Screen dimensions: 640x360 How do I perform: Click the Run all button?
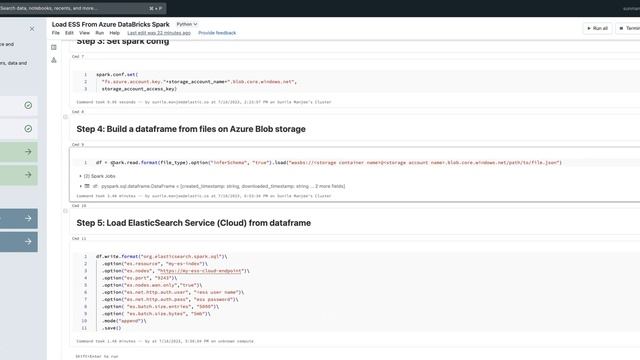click(598, 28)
